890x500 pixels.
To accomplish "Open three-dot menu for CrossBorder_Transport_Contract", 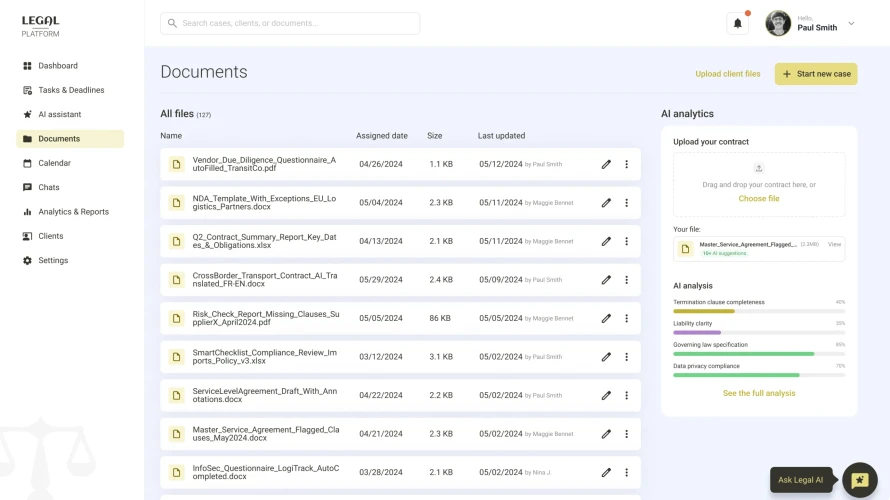I will tap(627, 280).
